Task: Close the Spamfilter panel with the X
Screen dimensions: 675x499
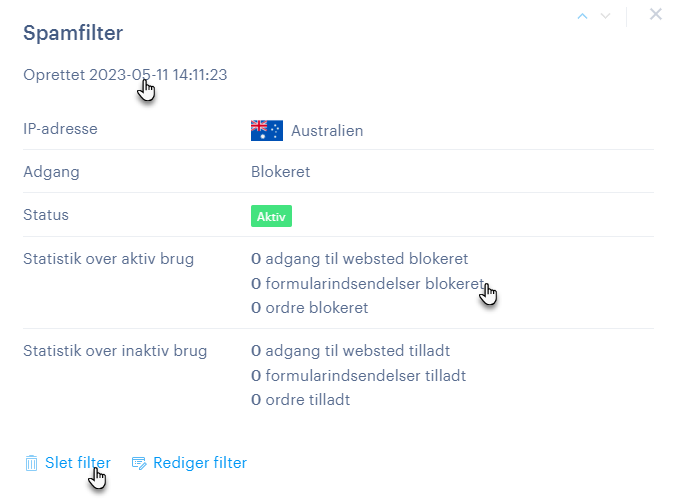Action: [656, 14]
